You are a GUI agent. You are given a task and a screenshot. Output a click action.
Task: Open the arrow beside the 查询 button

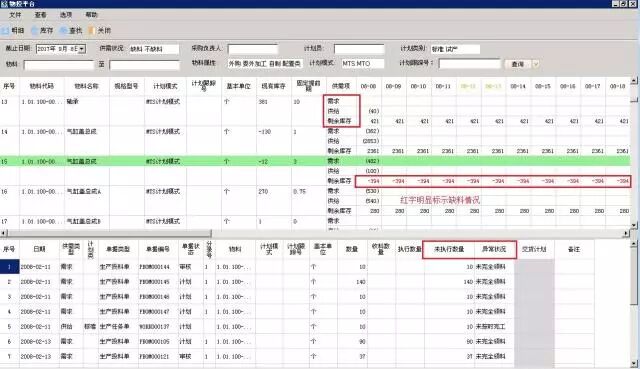536,64
